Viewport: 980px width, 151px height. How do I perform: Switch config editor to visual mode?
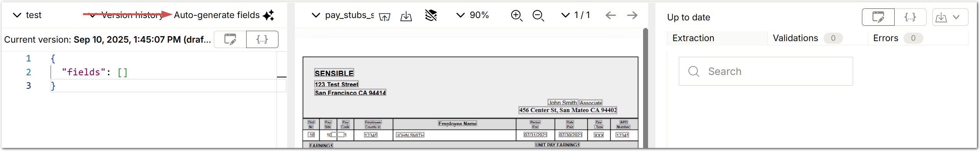tap(230, 39)
